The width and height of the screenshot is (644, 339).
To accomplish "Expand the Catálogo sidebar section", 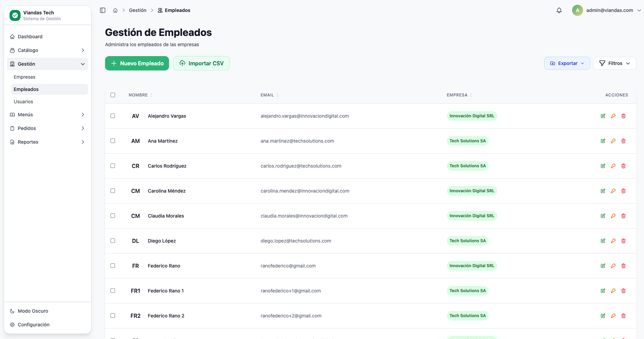I will tap(47, 50).
